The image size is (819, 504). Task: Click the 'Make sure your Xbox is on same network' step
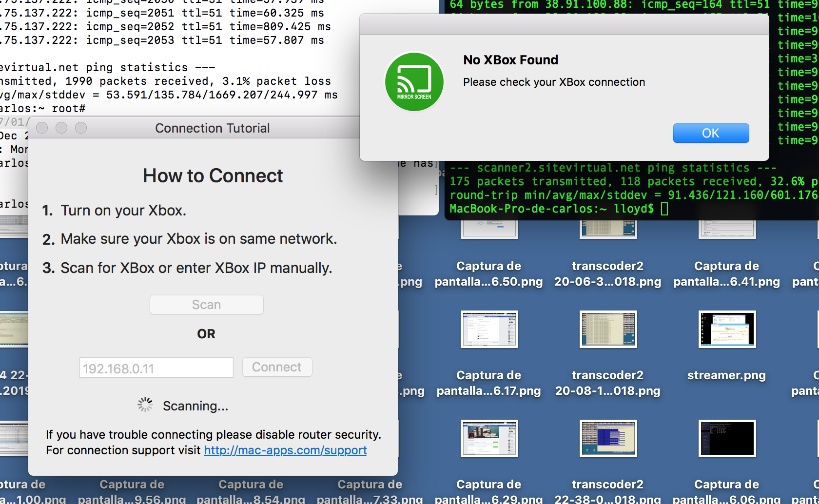pyautogui.click(x=199, y=239)
